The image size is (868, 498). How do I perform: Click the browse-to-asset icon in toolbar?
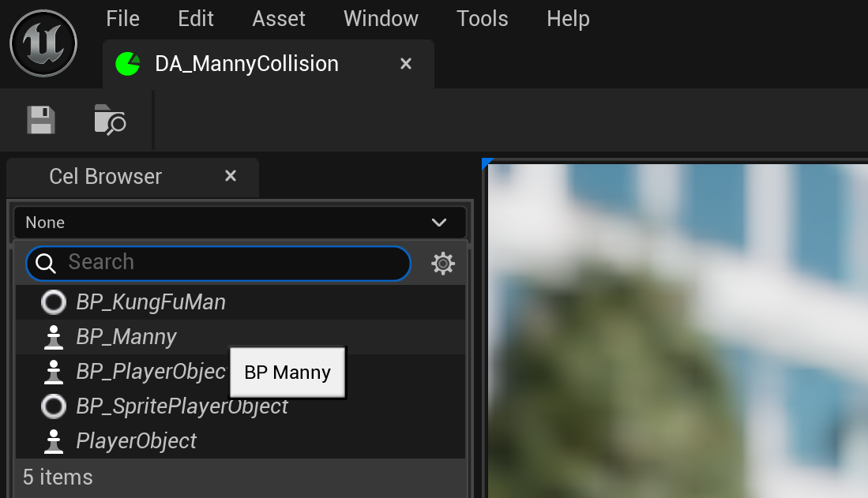pos(109,119)
